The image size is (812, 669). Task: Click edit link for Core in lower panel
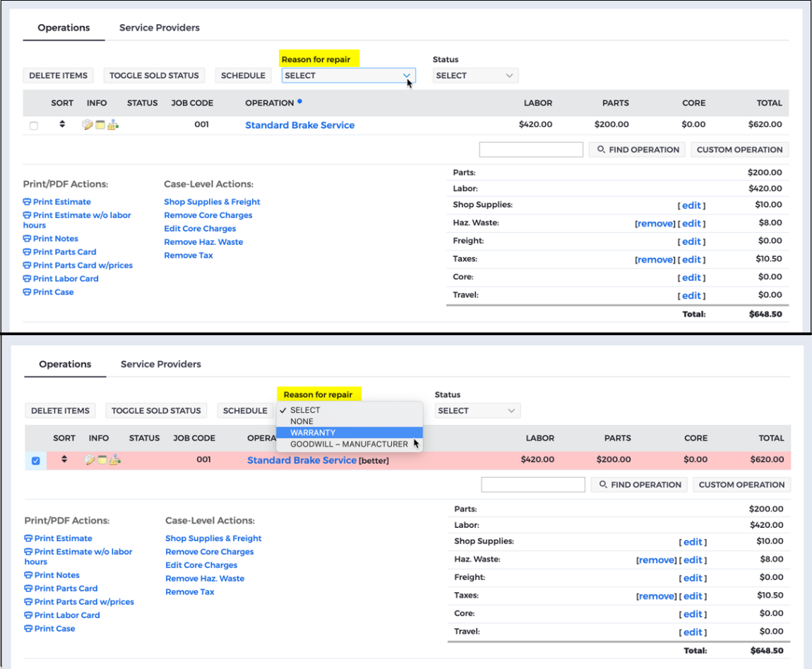[693, 614]
